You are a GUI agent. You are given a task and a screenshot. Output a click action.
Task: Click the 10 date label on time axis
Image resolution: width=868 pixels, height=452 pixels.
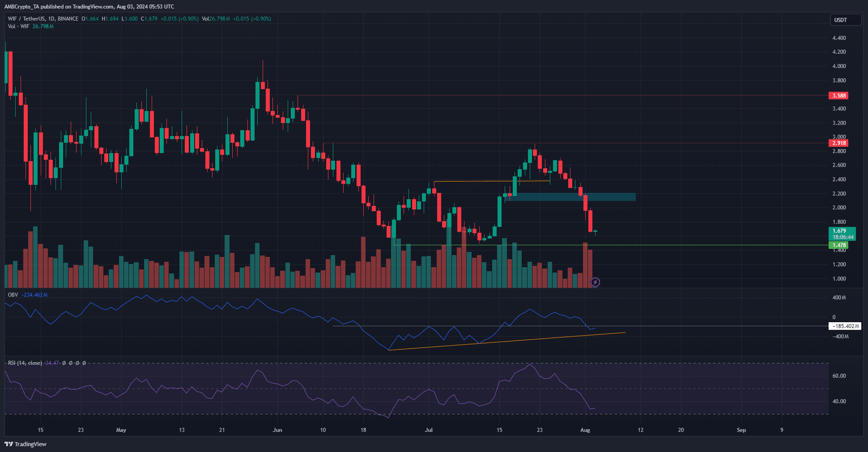point(323,430)
